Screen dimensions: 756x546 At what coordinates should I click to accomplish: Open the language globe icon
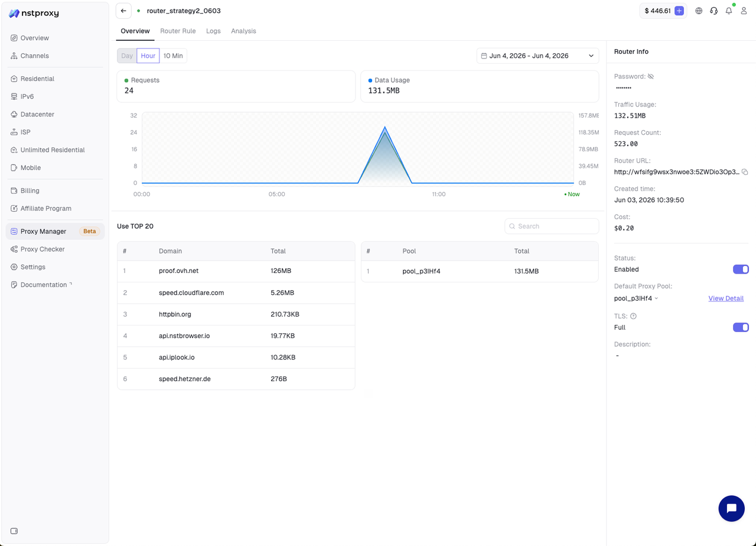699,11
